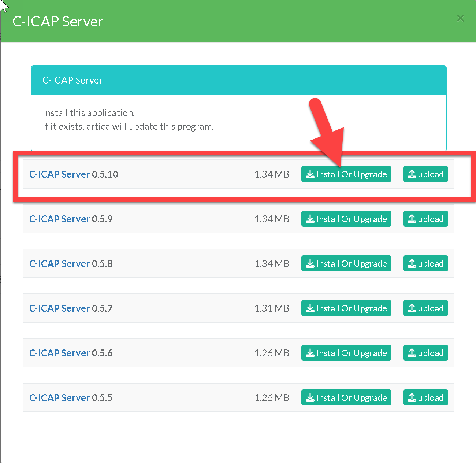Install or upgrade version 0.5.6
The image size is (476, 463).
point(346,353)
